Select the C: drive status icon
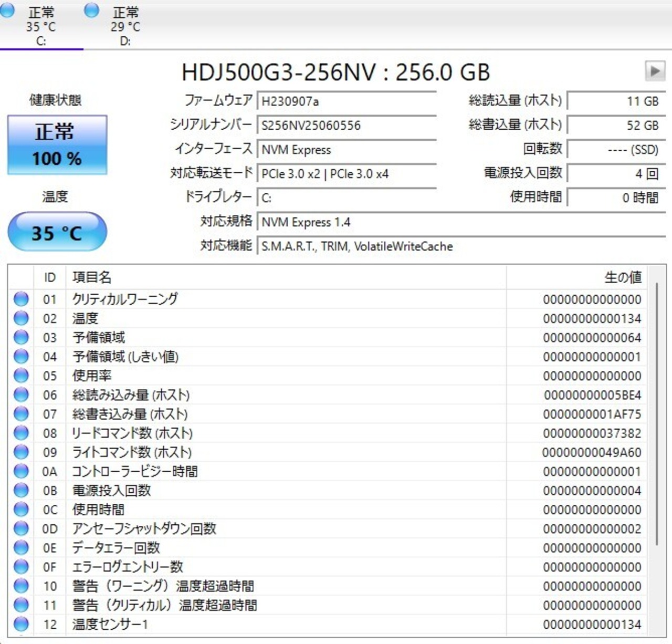This screenshot has height=644, width=672. coord(6,11)
